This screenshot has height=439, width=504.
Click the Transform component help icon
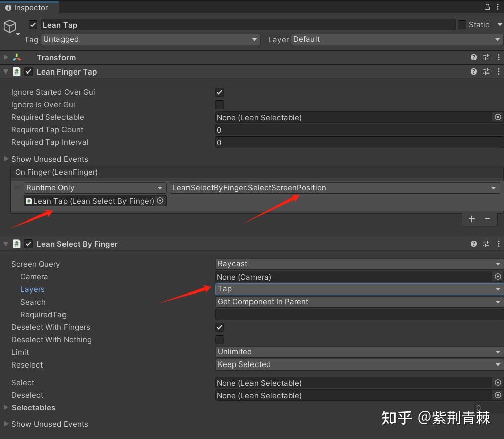(x=474, y=57)
